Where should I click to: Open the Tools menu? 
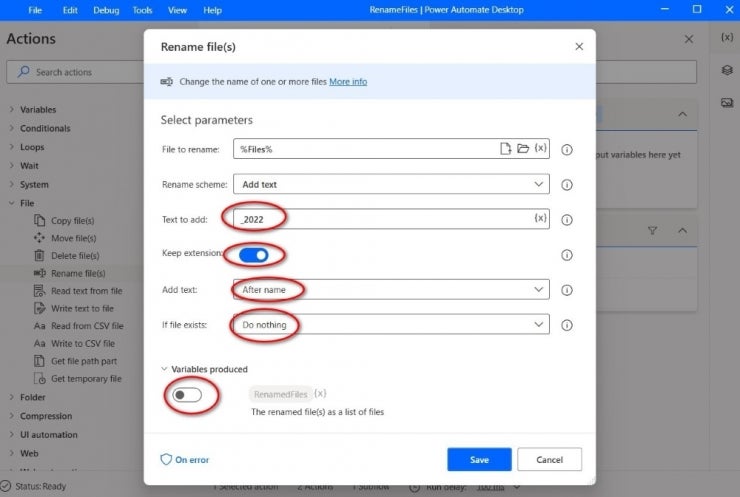point(142,10)
